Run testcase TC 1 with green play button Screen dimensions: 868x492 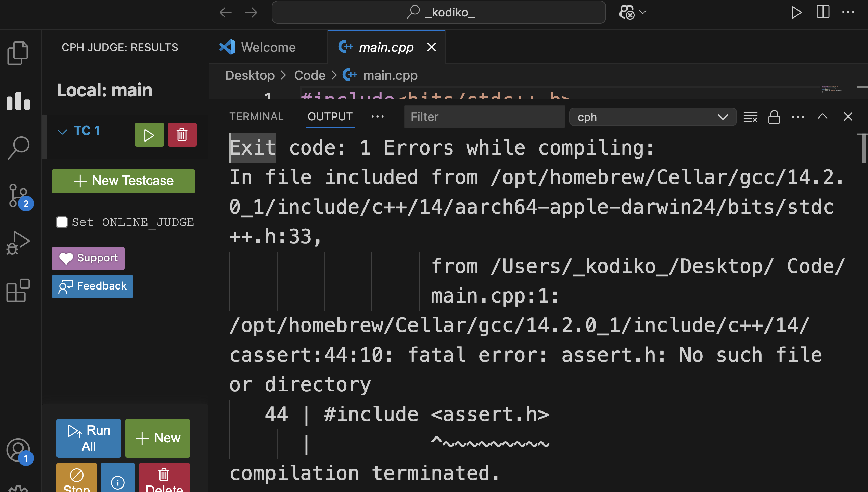[149, 135]
